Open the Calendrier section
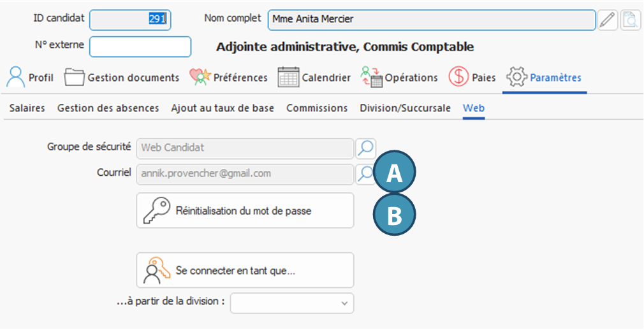This screenshot has height=330, width=644. (315, 78)
